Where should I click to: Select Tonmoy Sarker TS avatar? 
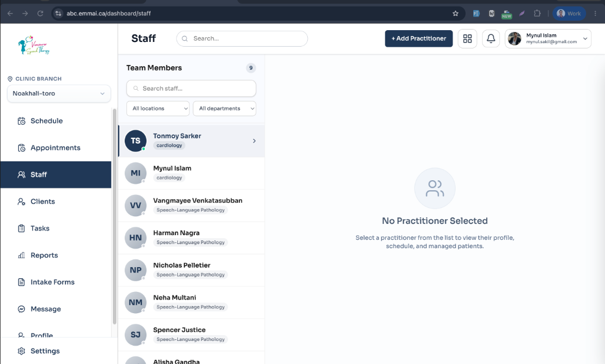click(135, 141)
